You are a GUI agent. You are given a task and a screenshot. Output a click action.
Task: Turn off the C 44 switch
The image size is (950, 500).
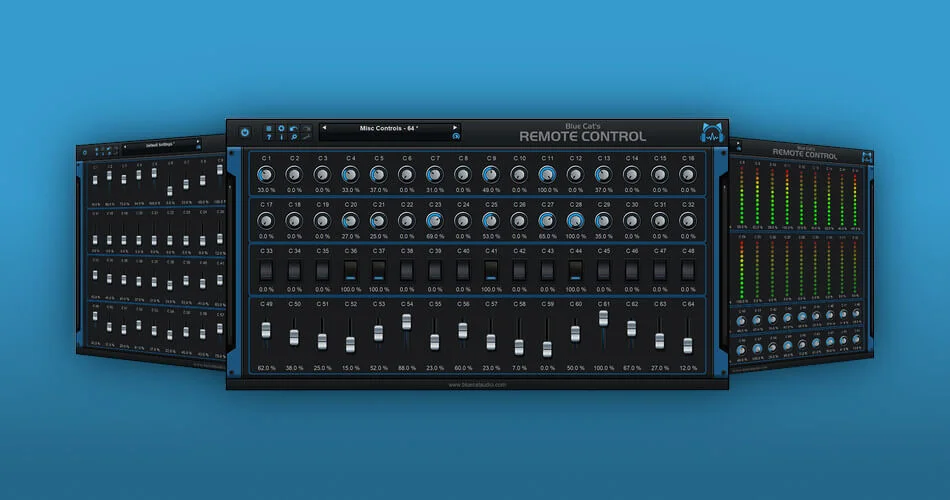pos(575,270)
